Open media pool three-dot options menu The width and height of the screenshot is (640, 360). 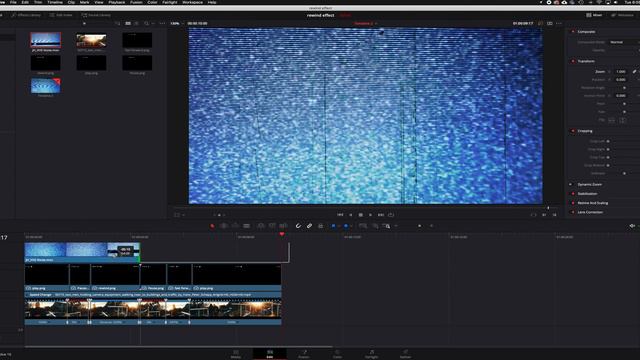point(162,24)
